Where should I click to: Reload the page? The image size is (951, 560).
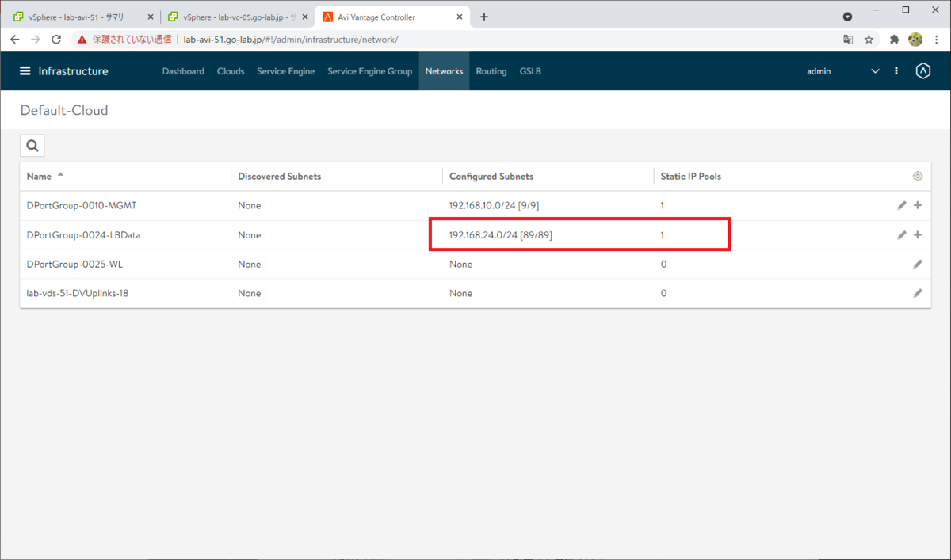(56, 39)
